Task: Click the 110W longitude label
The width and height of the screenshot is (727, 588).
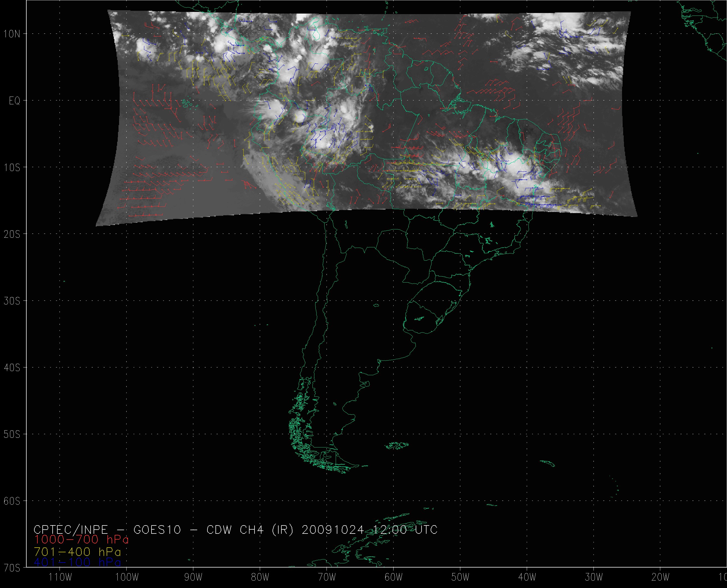Action: pos(60,577)
